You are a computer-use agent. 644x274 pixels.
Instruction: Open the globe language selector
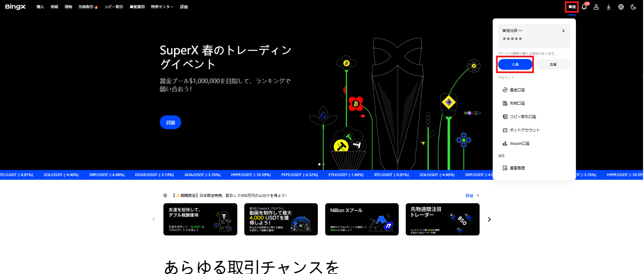tap(621, 7)
